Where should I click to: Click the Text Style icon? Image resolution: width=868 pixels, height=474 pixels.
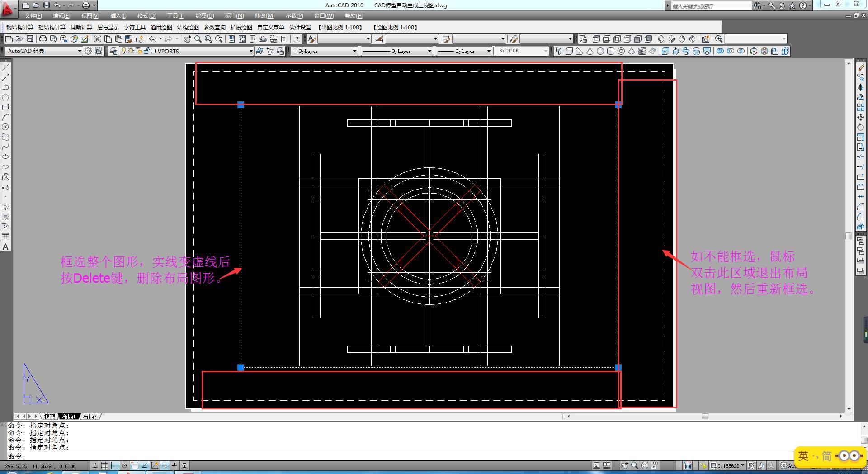tap(312, 39)
